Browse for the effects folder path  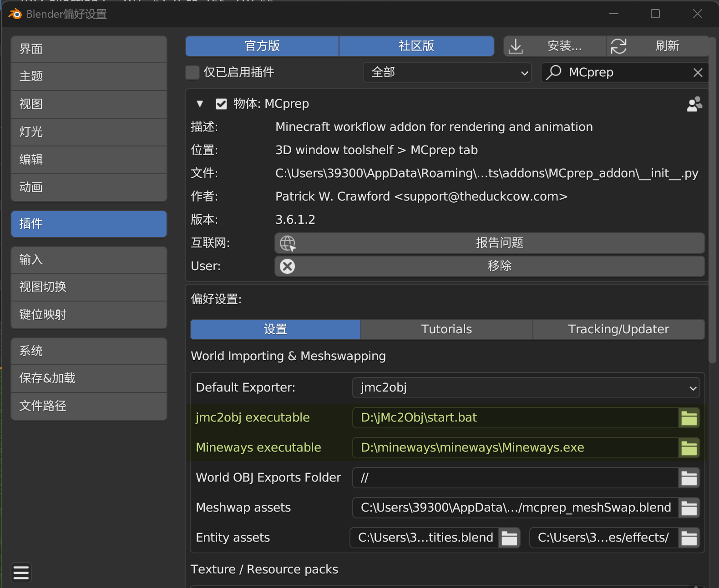(x=689, y=538)
